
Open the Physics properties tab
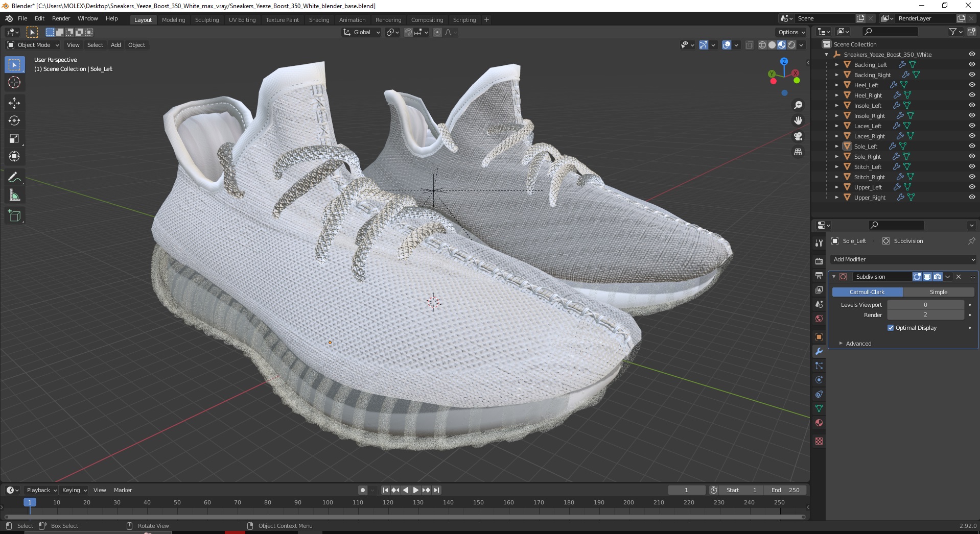pyautogui.click(x=819, y=380)
